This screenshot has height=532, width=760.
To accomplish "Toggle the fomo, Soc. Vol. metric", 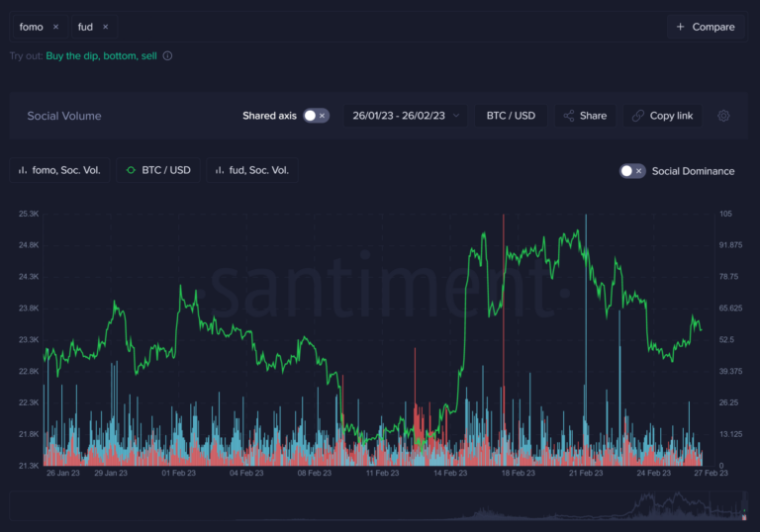I will pyautogui.click(x=59, y=170).
